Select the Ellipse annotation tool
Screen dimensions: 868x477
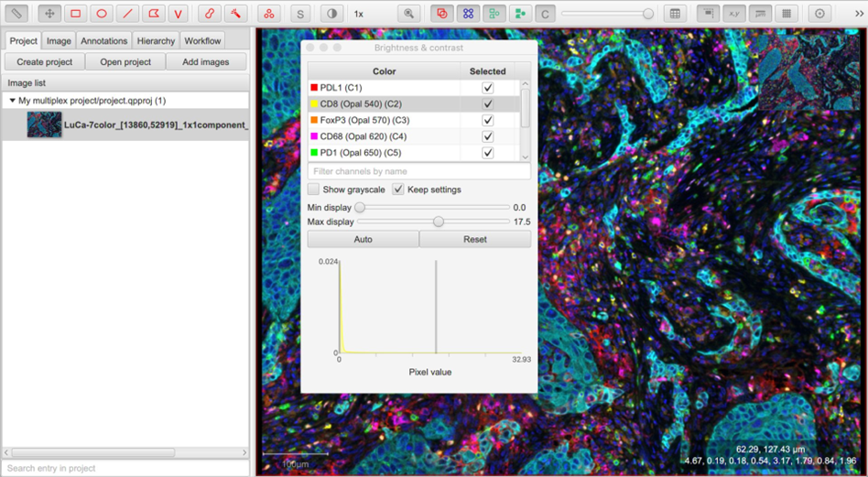pos(102,14)
